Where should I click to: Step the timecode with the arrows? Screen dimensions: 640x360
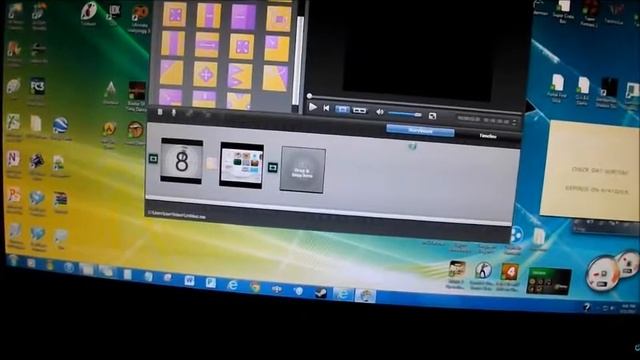point(514,122)
